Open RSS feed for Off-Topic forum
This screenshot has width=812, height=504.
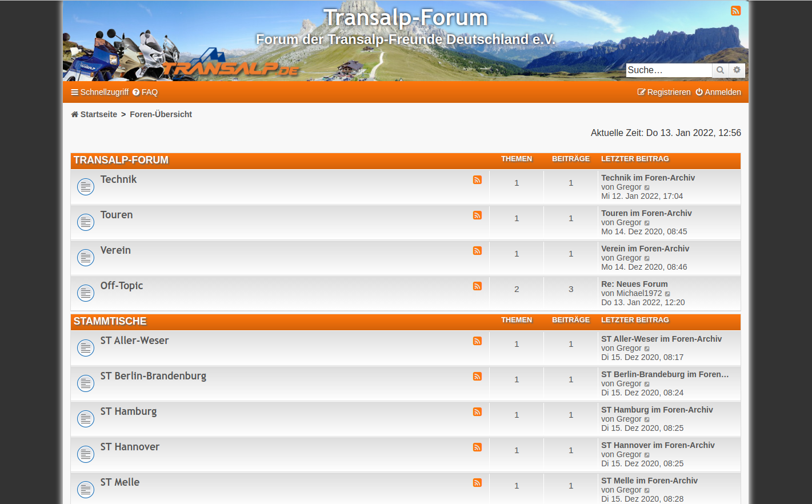477,286
